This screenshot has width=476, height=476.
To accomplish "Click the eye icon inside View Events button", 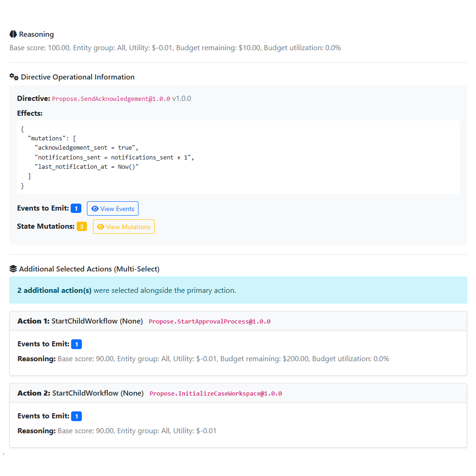I will 95,208.
